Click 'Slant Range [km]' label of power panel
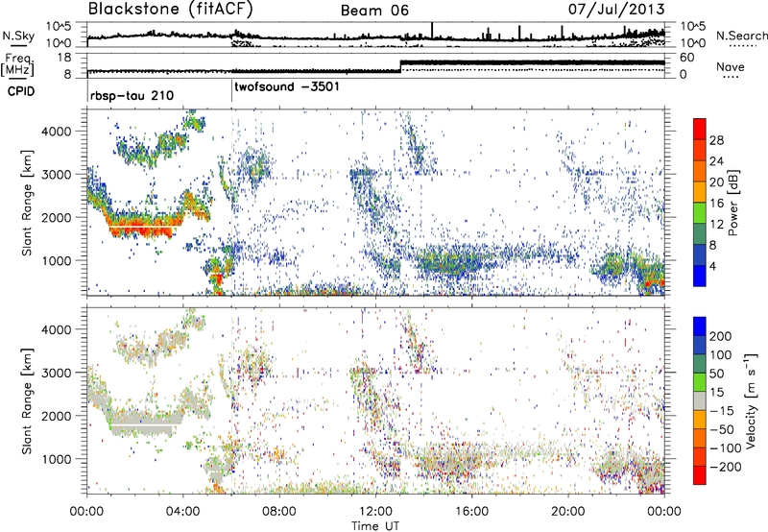 pyautogui.click(x=27, y=203)
